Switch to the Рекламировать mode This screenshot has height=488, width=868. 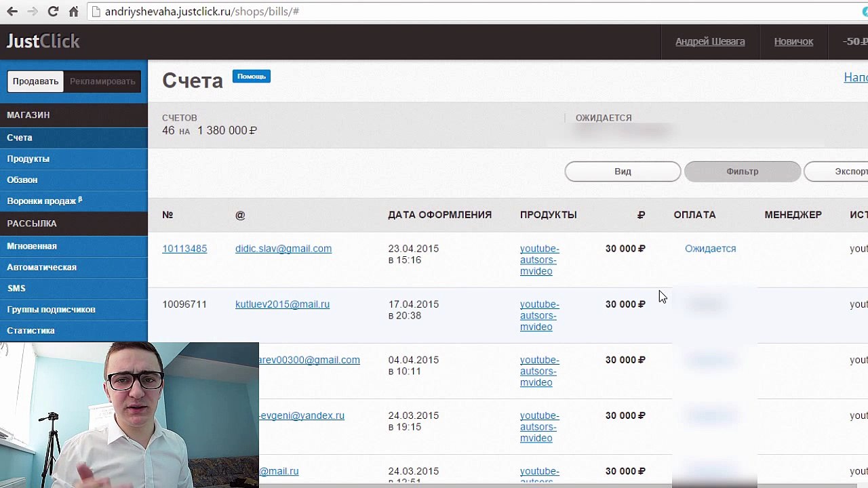102,81
